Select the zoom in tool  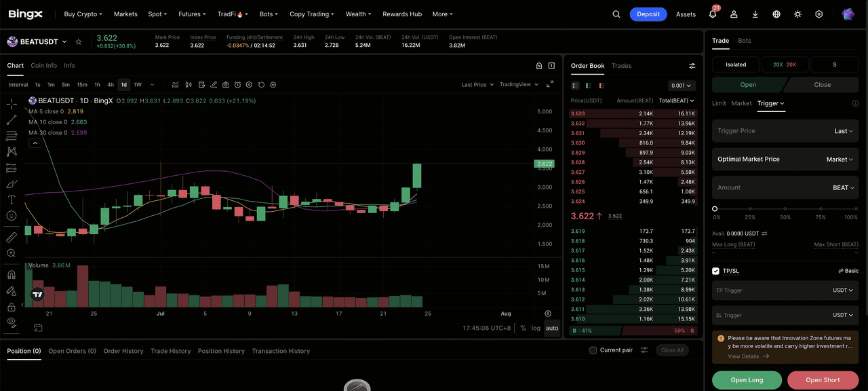click(x=12, y=253)
